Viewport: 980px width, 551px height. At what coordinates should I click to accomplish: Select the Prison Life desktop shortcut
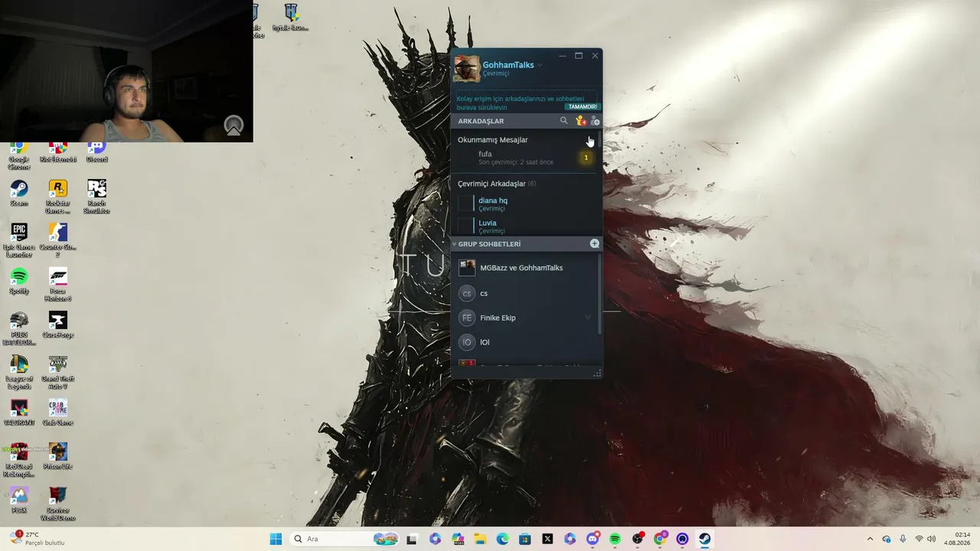tap(57, 456)
